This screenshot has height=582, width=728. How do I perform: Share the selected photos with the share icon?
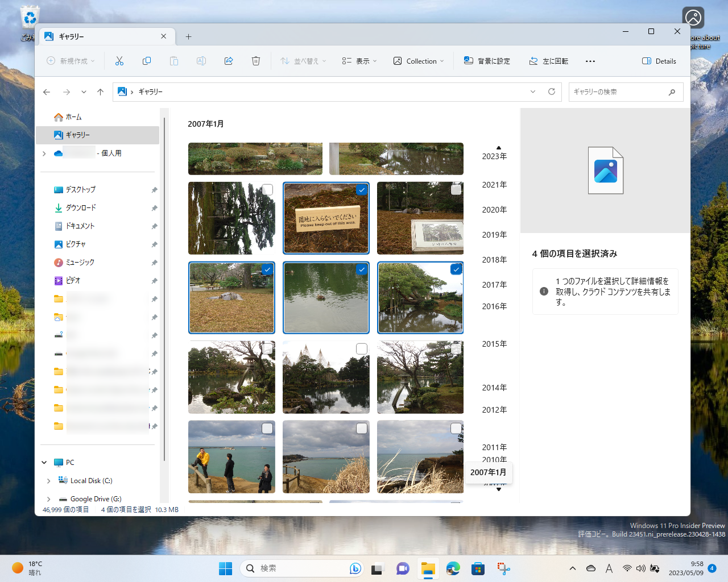coord(229,61)
